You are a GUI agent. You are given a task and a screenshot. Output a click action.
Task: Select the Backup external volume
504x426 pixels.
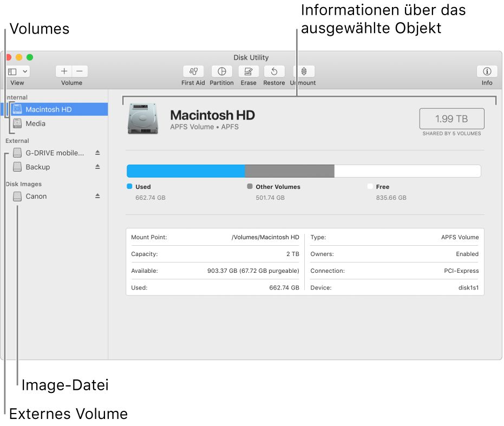tap(54, 167)
